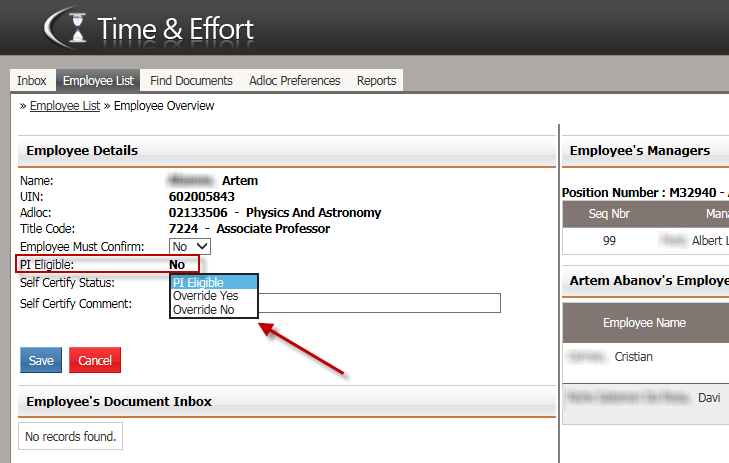Image resolution: width=729 pixels, height=463 pixels.
Task: Open the Inbox tab
Action: pyautogui.click(x=32, y=81)
